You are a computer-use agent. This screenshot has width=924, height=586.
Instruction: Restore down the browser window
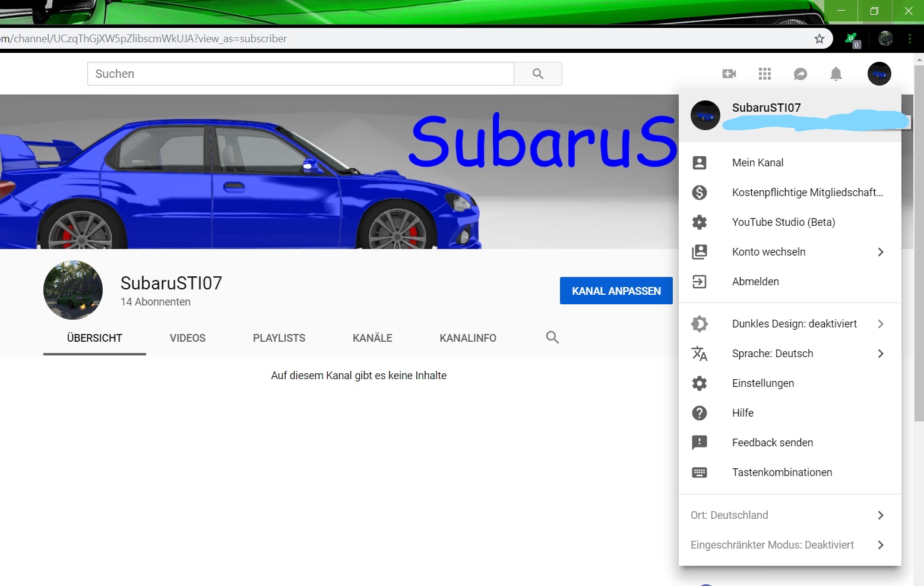point(874,11)
